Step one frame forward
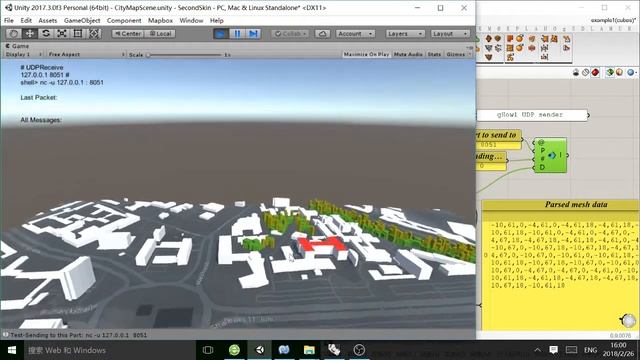The width and height of the screenshot is (640, 360). pos(253,33)
